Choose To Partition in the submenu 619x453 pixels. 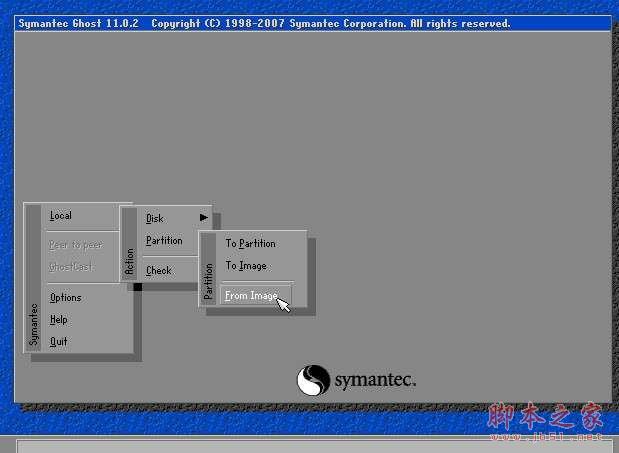pos(250,243)
